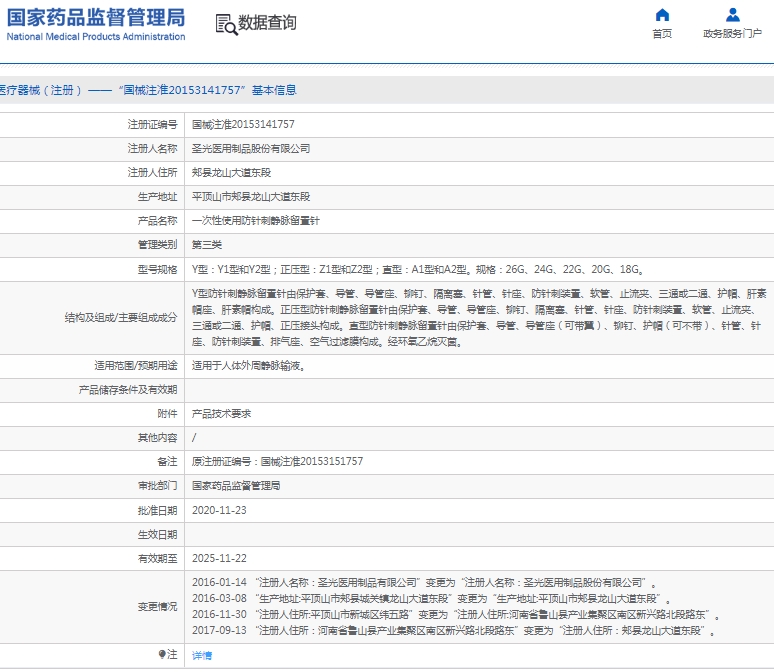Click the 批准日期 row label
This screenshot has width=774, height=672.
157,511
